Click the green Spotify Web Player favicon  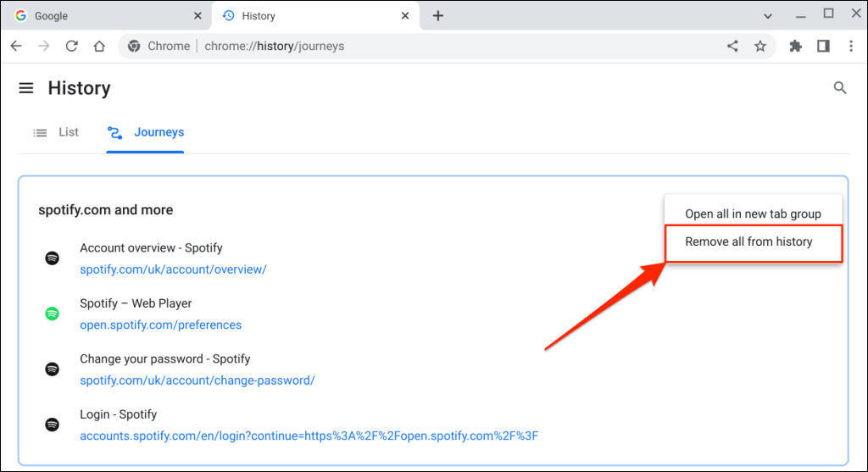tap(52, 314)
